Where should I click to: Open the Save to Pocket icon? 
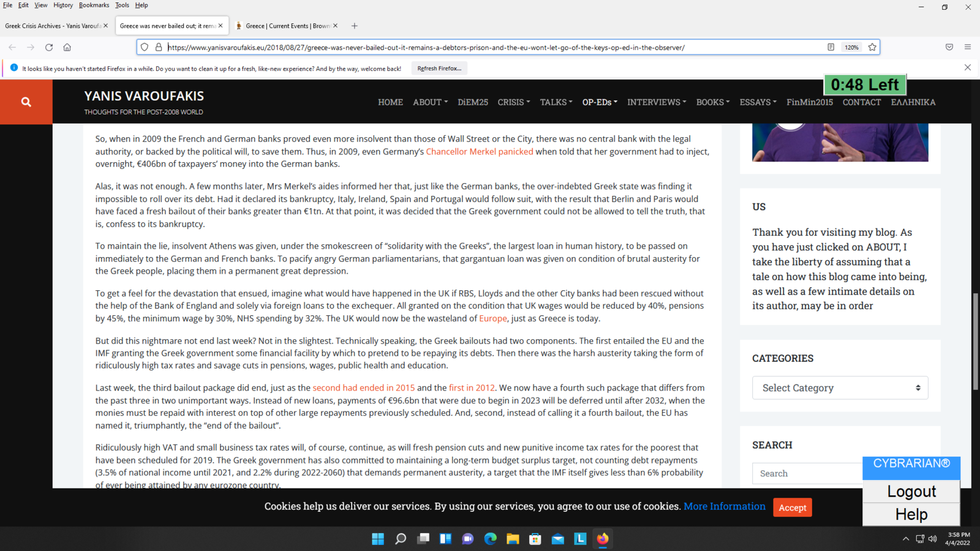(x=949, y=47)
